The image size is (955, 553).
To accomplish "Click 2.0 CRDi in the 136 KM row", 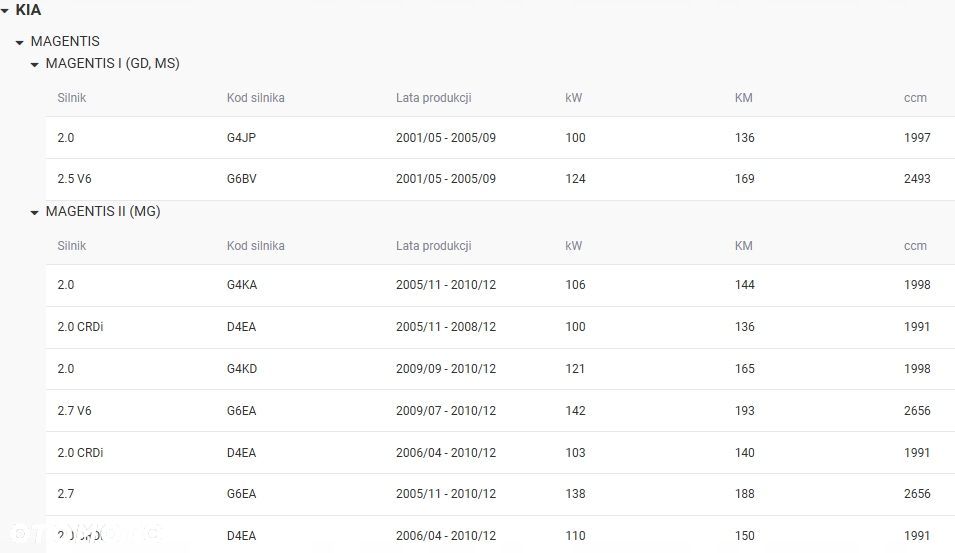I will (80, 327).
